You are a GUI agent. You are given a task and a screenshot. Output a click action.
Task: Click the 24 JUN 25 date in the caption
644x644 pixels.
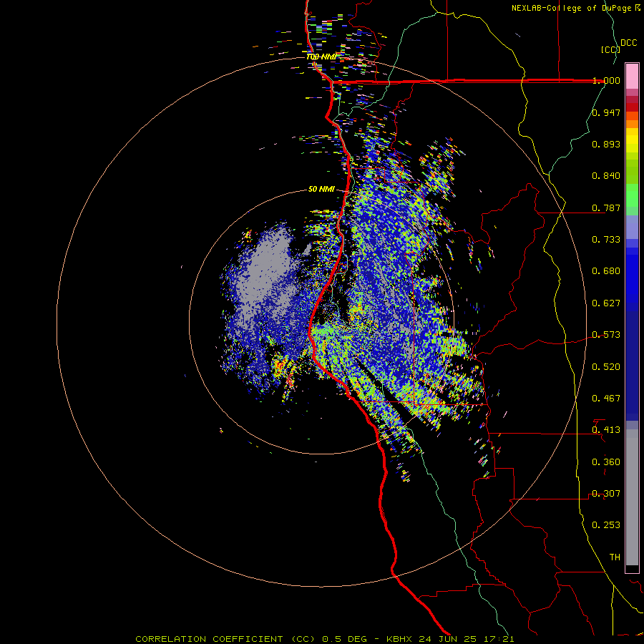pyautogui.click(x=448, y=639)
